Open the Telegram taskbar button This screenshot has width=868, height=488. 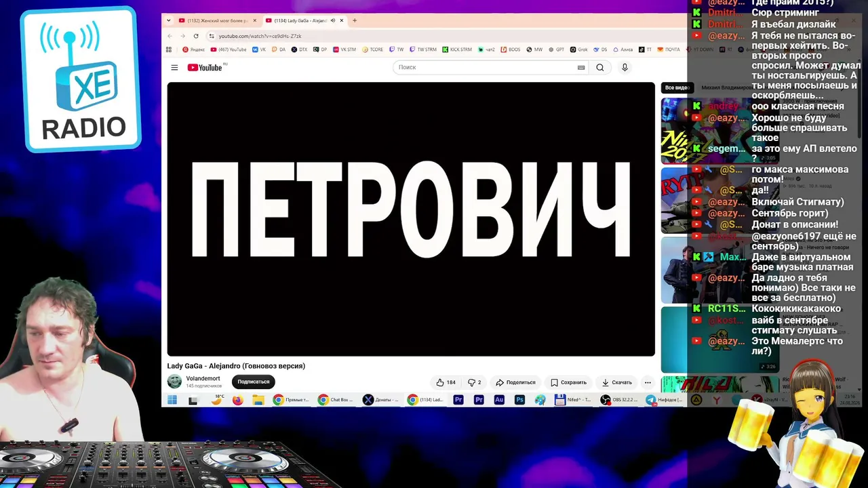(x=664, y=400)
